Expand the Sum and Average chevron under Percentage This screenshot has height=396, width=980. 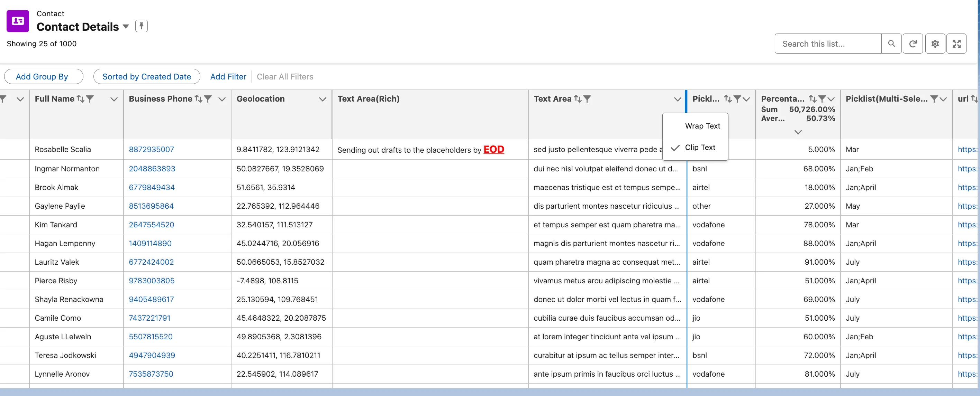[797, 132]
